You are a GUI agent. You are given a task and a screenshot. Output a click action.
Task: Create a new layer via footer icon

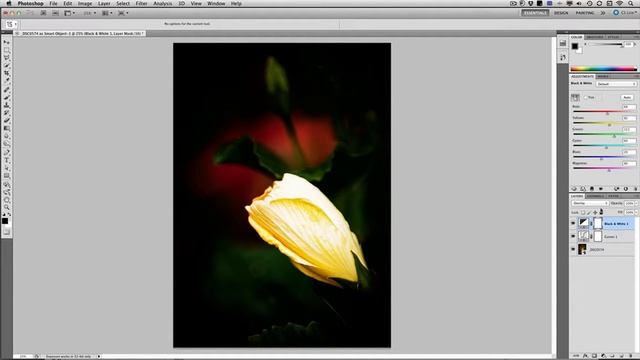click(622, 356)
